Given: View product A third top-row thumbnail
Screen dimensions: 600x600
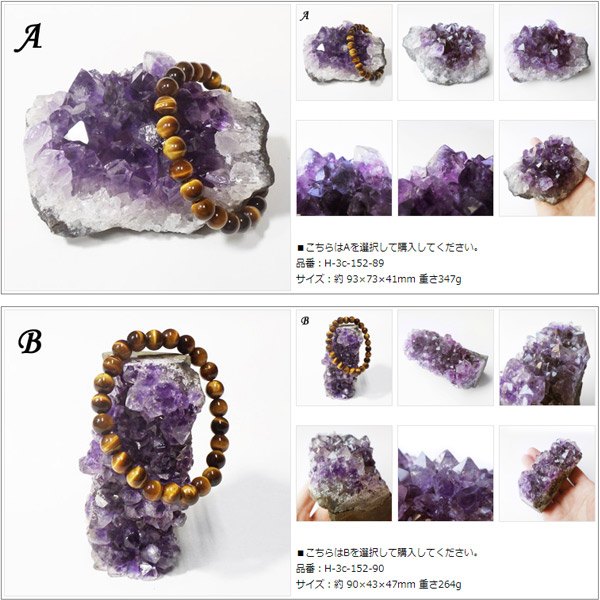Looking at the screenshot, I should tap(547, 52).
